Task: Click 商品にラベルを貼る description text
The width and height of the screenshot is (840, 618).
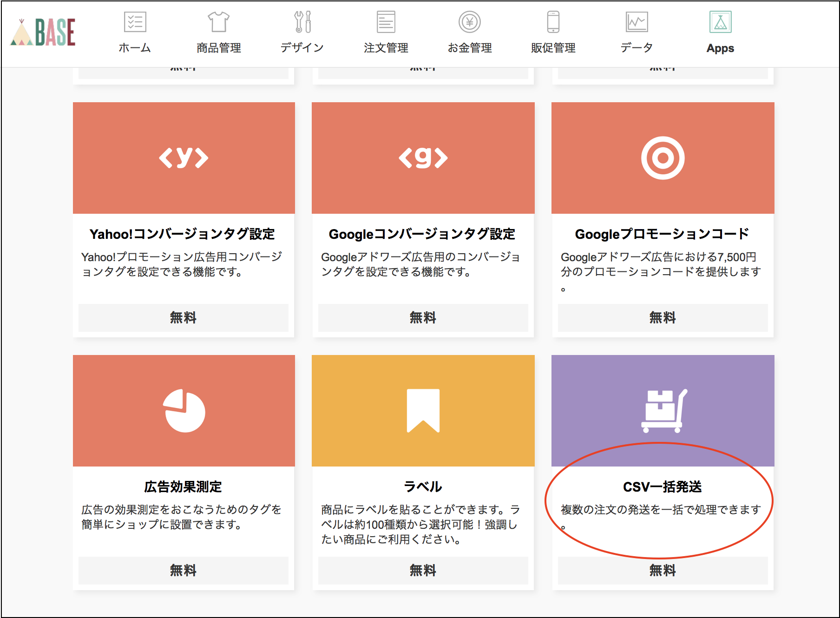Action: 421,524
